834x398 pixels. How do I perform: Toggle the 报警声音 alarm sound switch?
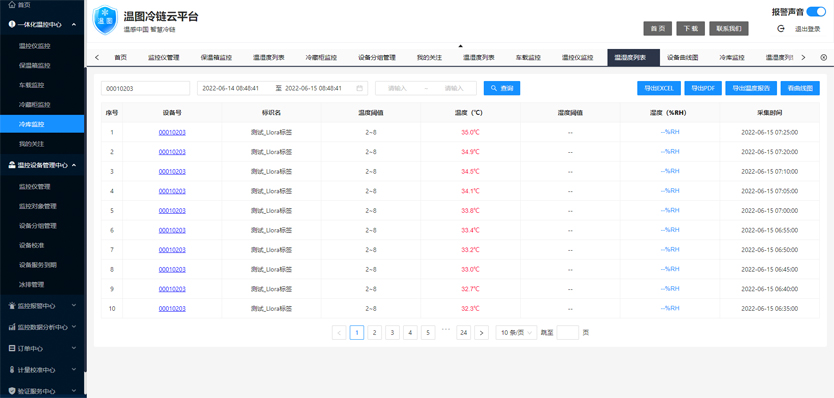[816, 12]
